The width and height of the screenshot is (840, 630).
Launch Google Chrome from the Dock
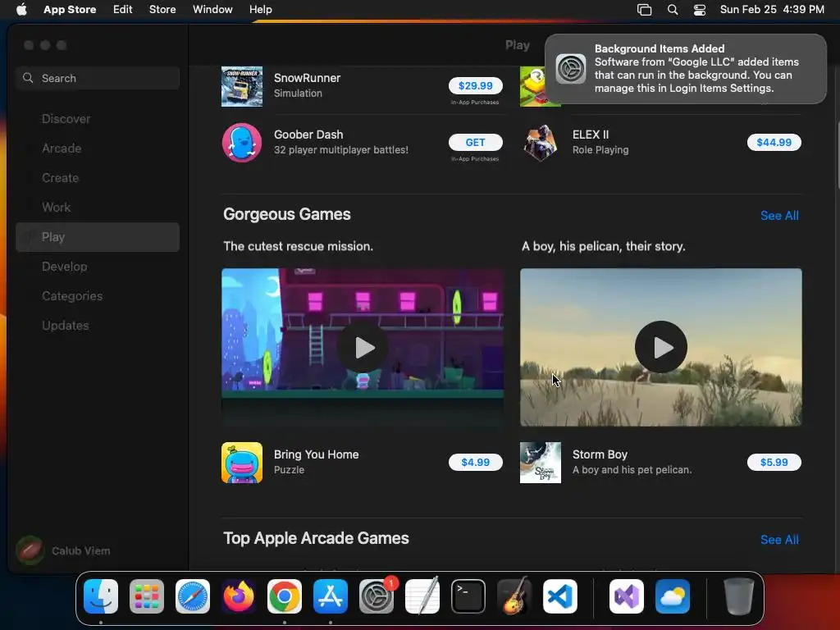point(285,596)
